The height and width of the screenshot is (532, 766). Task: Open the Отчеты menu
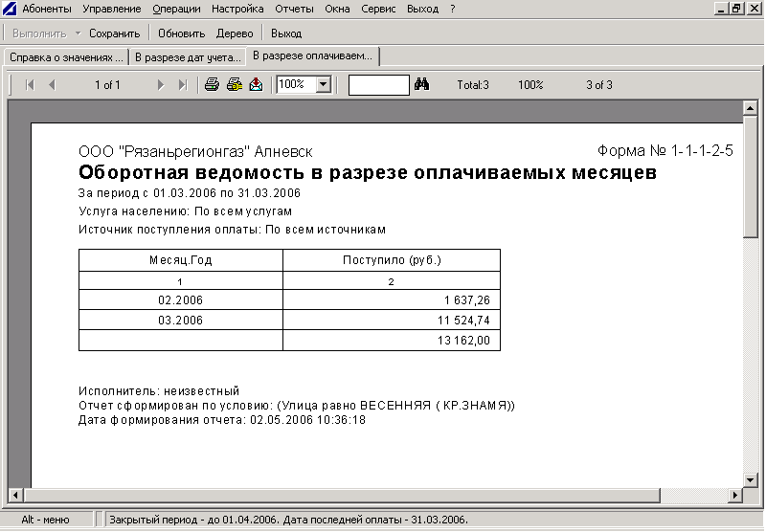coord(294,9)
